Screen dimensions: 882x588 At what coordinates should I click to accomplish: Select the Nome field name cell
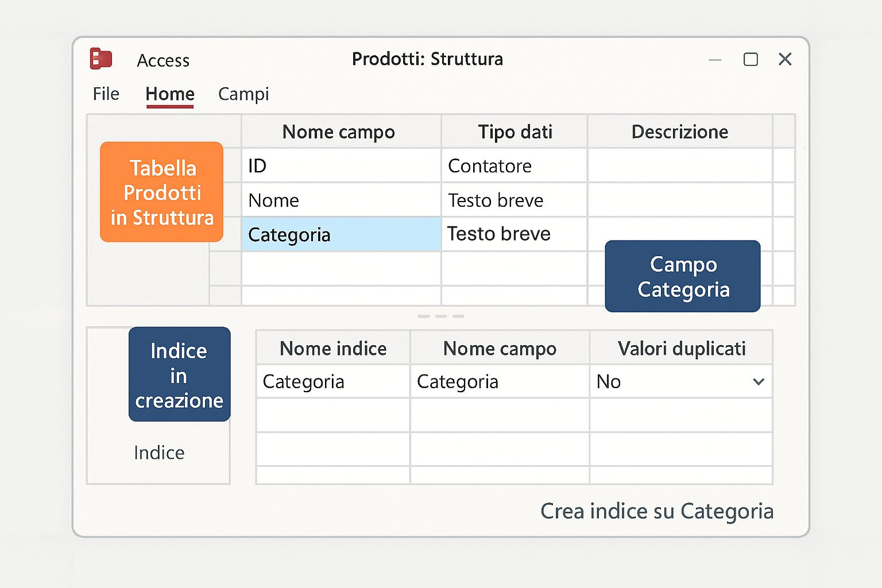[341, 200]
